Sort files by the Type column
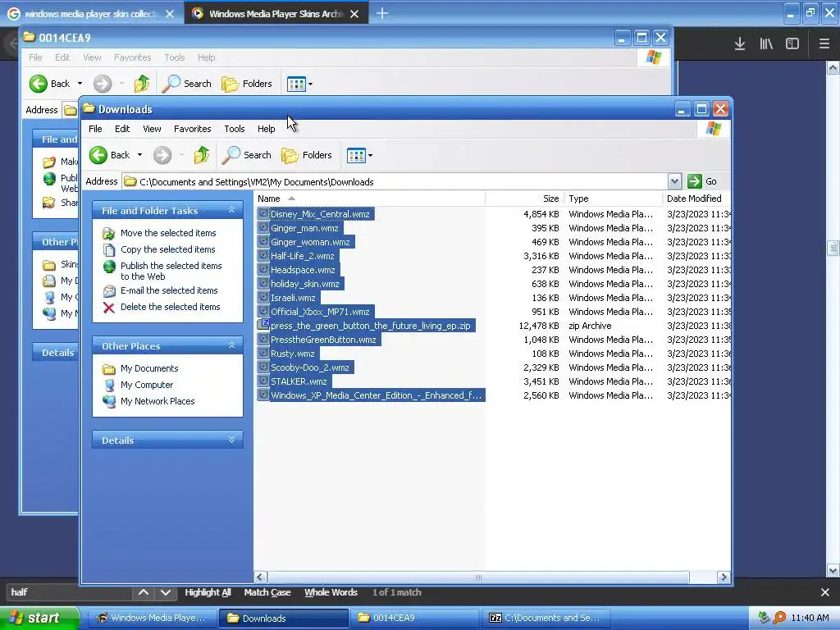This screenshot has height=630, width=840. (x=614, y=199)
